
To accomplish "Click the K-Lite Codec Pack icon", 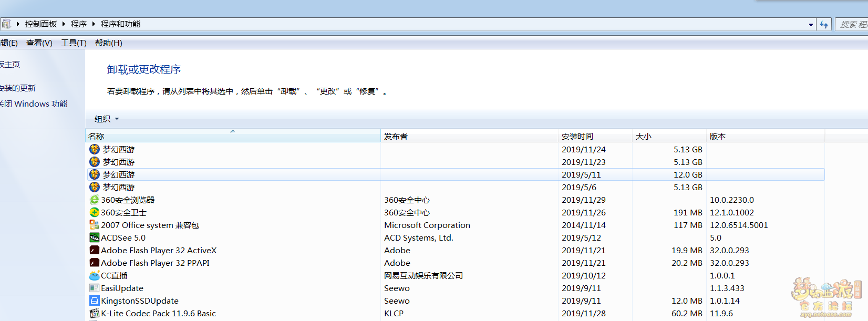I will (x=95, y=313).
